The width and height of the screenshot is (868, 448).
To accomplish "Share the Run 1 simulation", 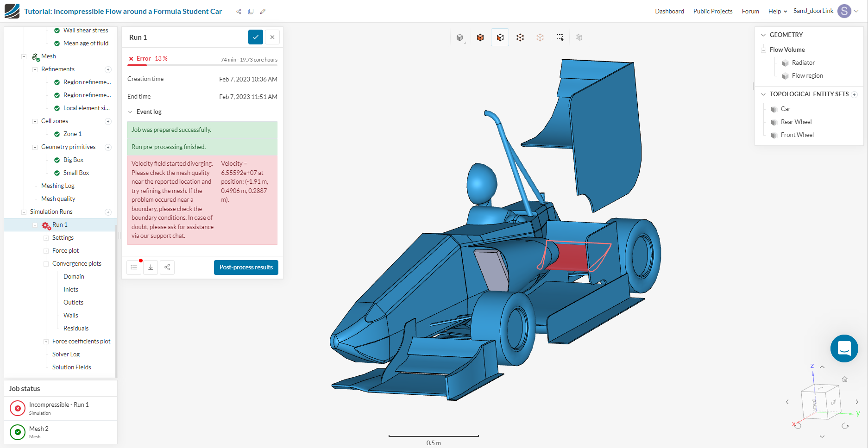I will tap(167, 267).
